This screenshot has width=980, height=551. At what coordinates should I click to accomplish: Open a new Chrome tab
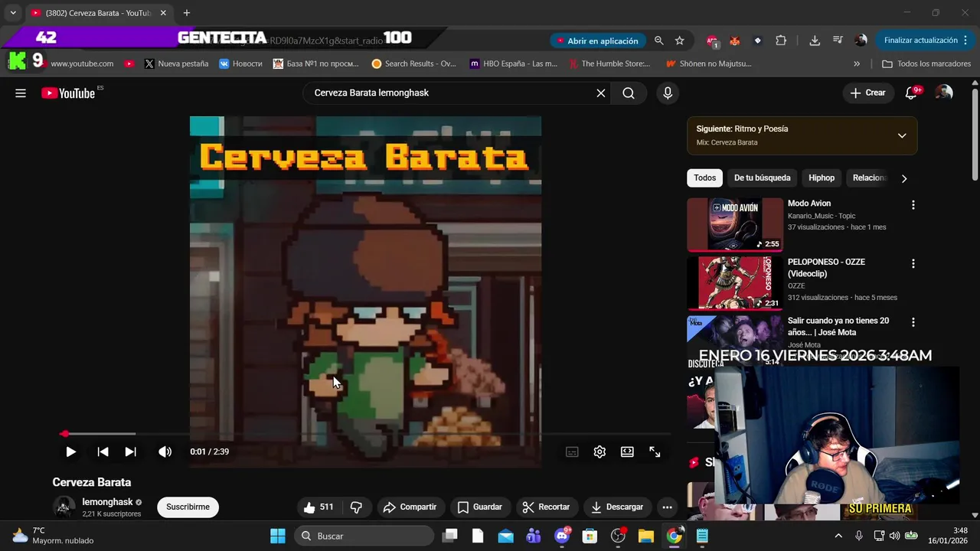[x=186, y=13]
